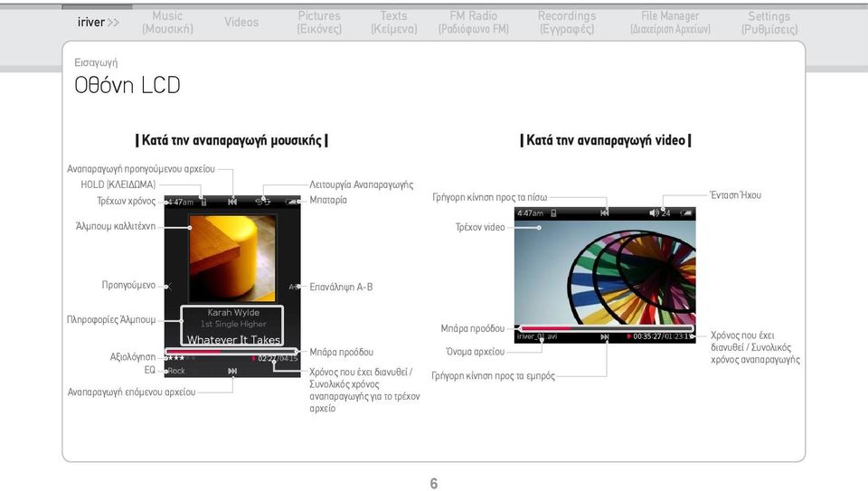Tap the rewind icon atop video screen
This screenshot has height=491, width=868.
point(605,212)
